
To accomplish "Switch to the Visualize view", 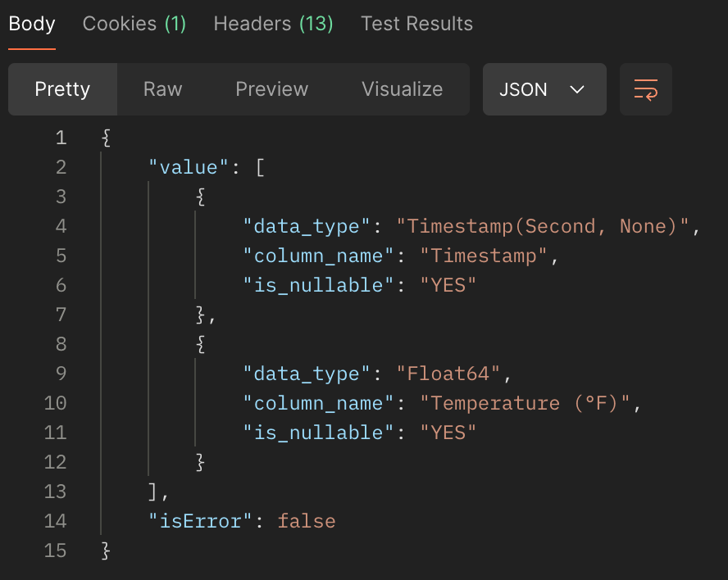I will point(402,89).
